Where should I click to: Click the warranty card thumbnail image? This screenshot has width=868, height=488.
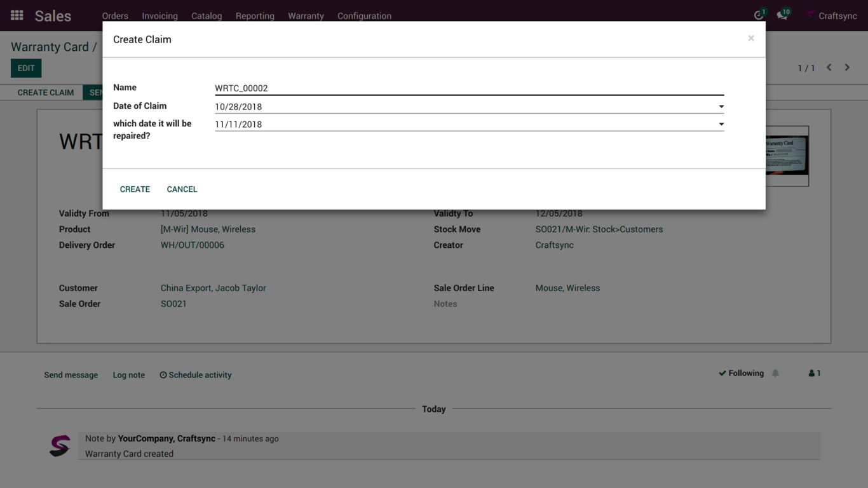(787, 156)
